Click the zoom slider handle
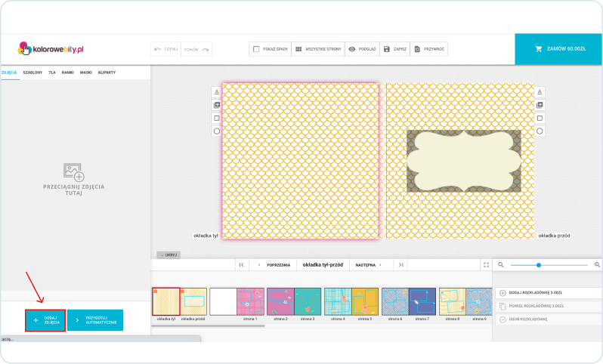 (539, 265)
